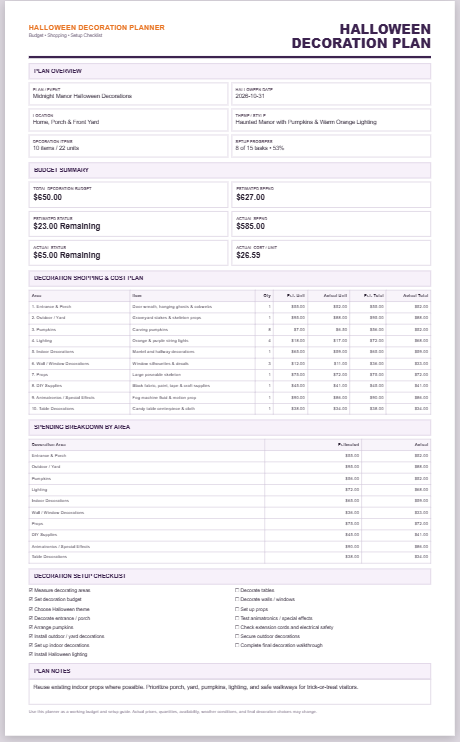
Task: Select the Location field Home, Porch & Front Yard
Action: click(x=128, y=120)
